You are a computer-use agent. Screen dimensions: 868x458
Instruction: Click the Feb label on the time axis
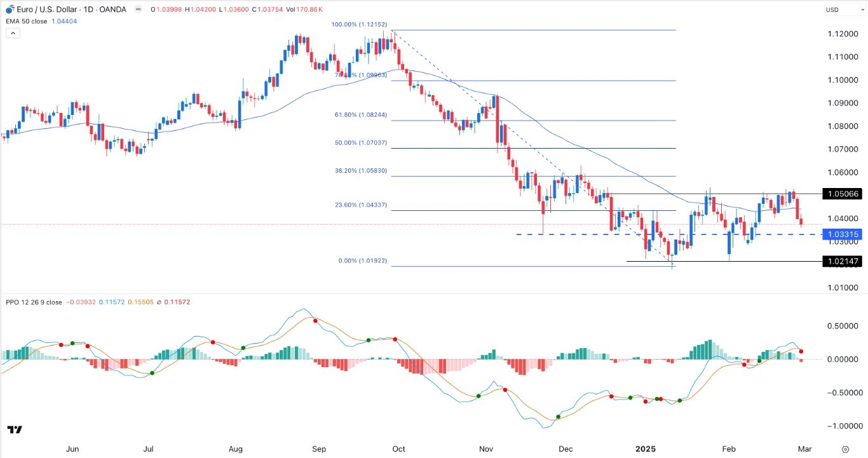[x=729, y=449]
